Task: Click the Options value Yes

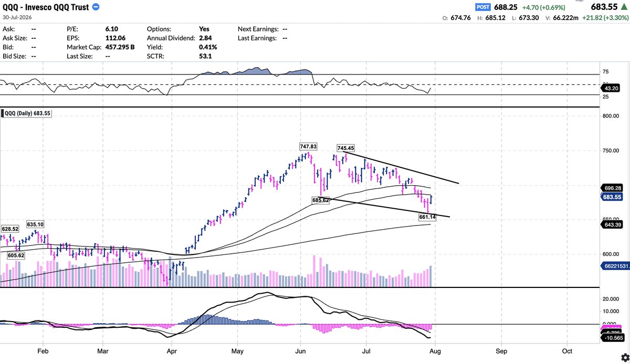Action: coord(204,29)
